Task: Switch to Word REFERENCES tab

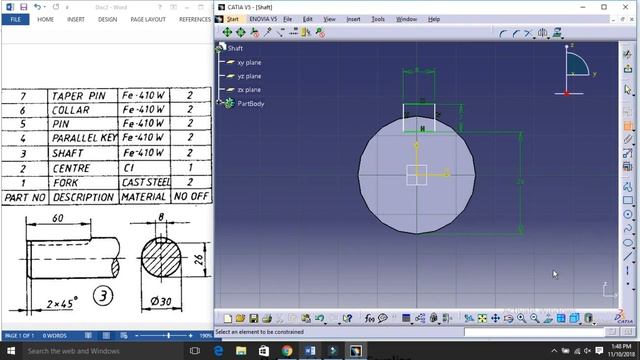Action: point(195,19)
